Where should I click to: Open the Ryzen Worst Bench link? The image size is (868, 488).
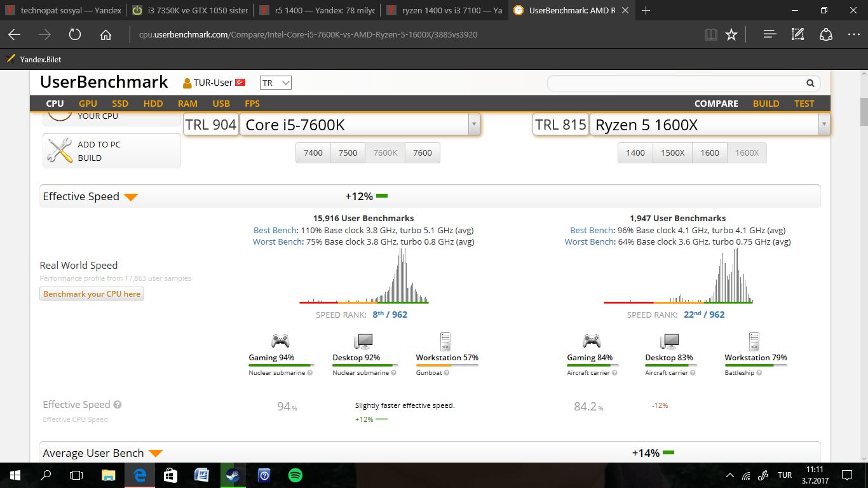tap(590, 242)
